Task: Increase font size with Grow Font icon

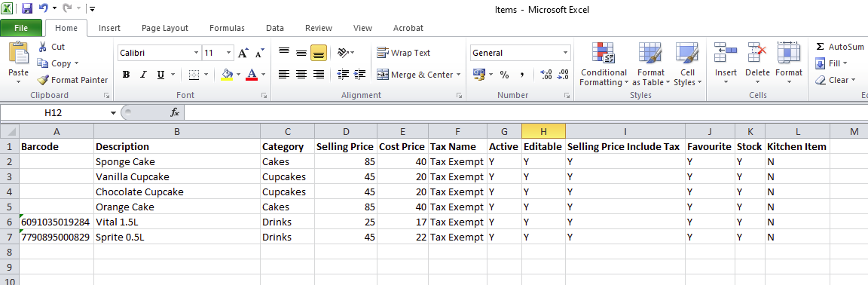Action: (x=243, y=53)
